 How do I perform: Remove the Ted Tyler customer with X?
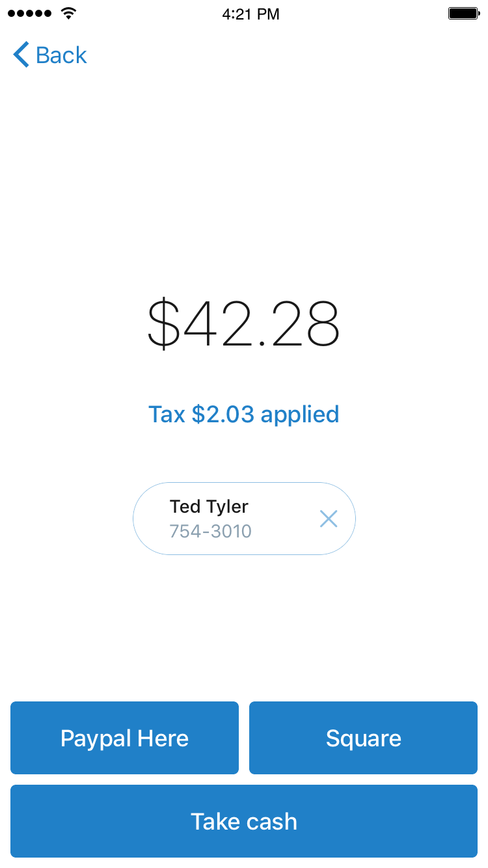coord(329,519)
